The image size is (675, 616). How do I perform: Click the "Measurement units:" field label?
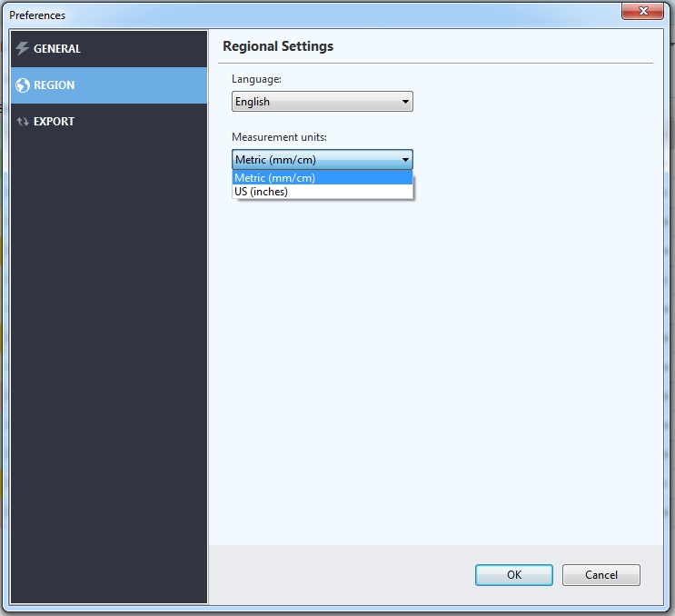(279, 137)
